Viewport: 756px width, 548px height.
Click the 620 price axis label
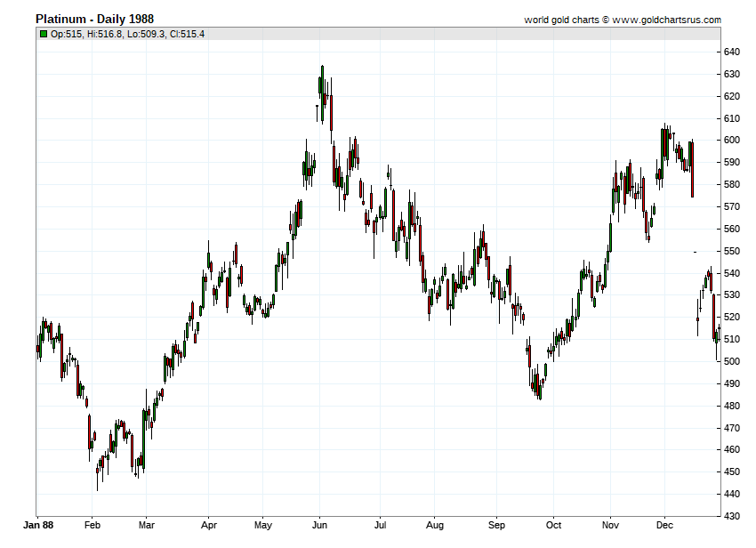tap(732, 96)
